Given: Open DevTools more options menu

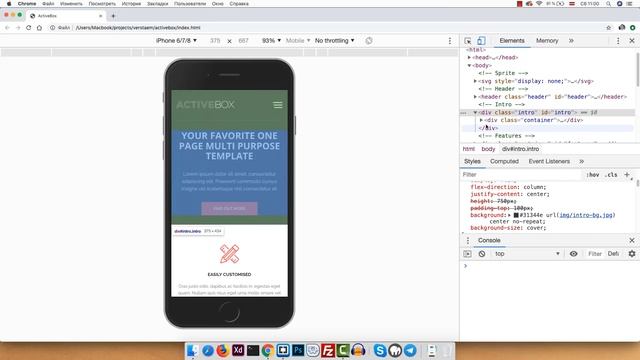Looking at the screenshot, I should pyautogui.click(x=618, y=41).
